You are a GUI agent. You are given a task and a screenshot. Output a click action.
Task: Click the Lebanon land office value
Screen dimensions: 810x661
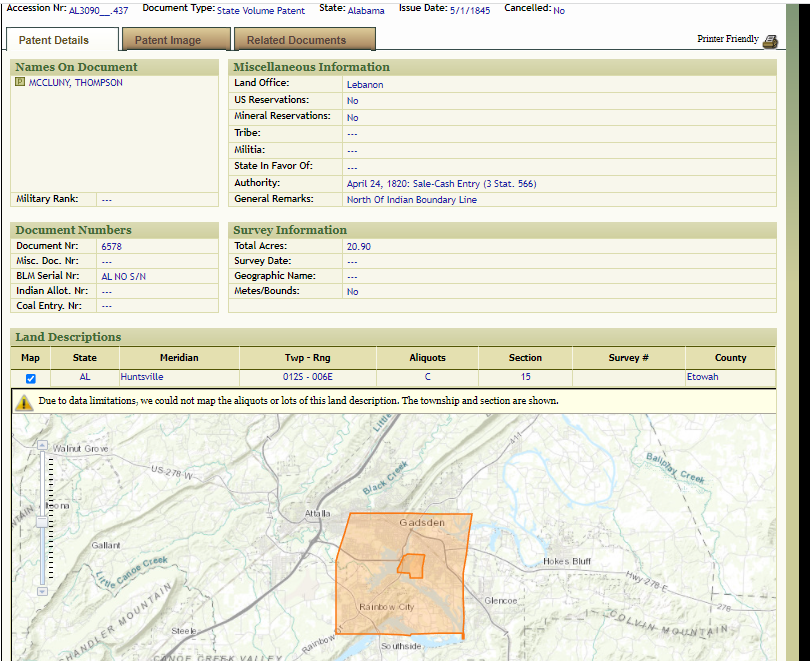(365, 85)
